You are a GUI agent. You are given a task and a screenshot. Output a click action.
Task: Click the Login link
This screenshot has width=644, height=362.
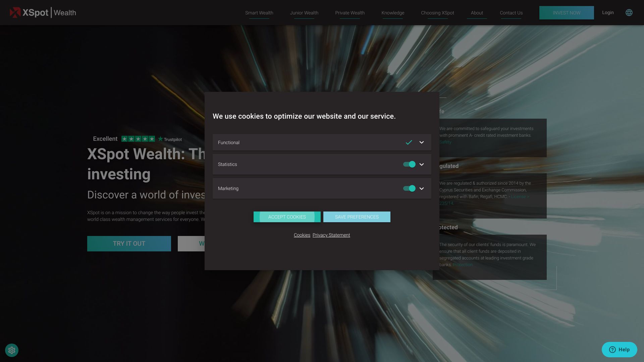608,12
